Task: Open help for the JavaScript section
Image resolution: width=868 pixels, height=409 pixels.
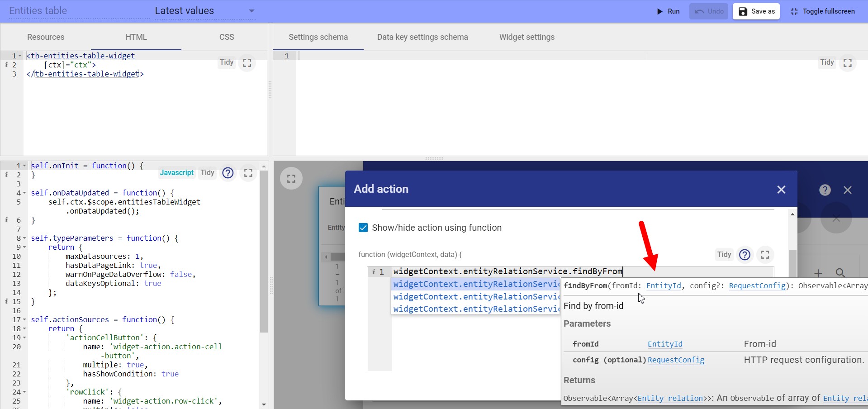Action: tap(228, 173)
